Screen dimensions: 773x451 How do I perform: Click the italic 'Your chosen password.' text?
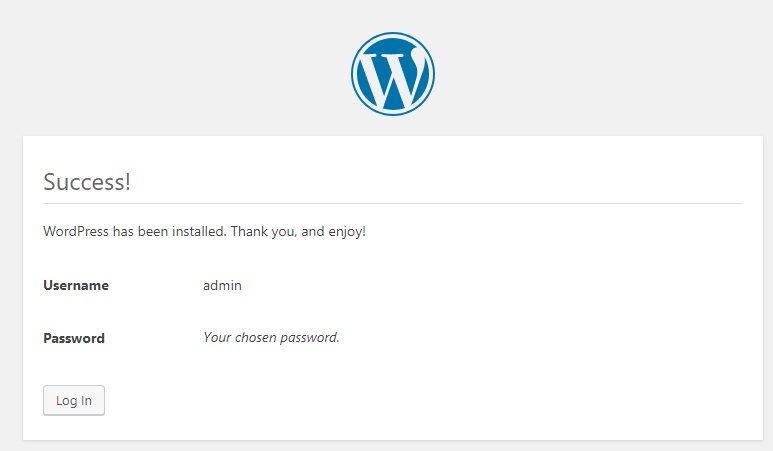tap(272, 338)
